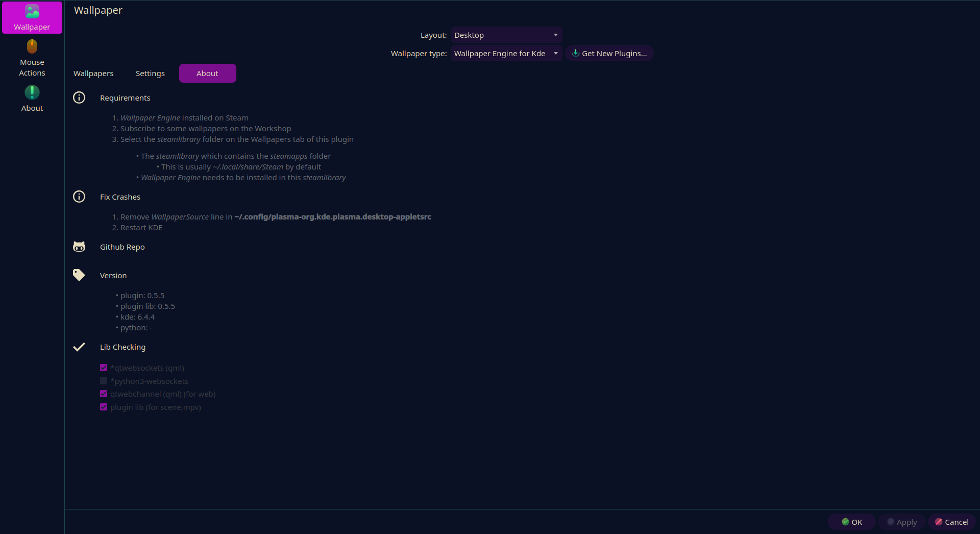Click the plasma desktop-appletsrc config path

(333, 217)
